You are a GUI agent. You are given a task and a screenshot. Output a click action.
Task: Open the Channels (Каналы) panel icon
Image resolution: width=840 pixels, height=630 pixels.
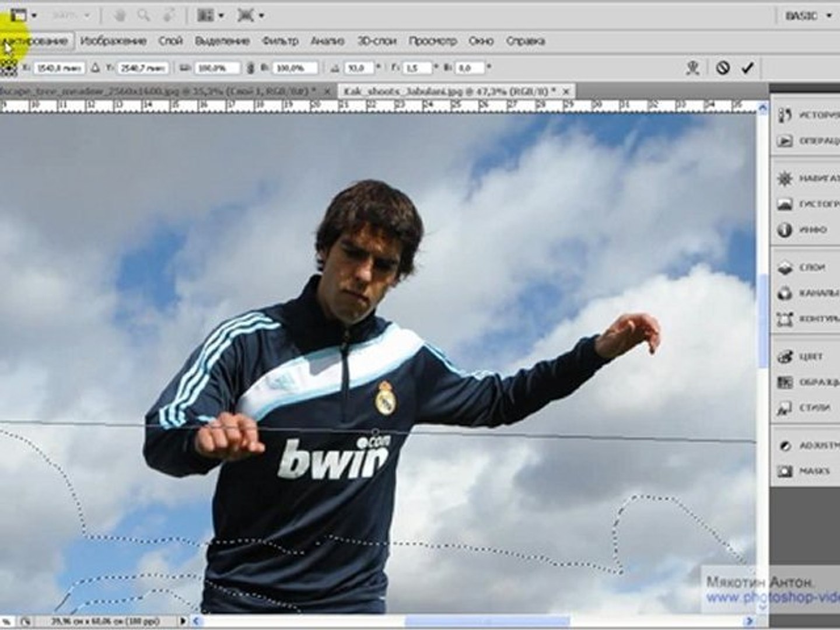[x=785, y=293]
